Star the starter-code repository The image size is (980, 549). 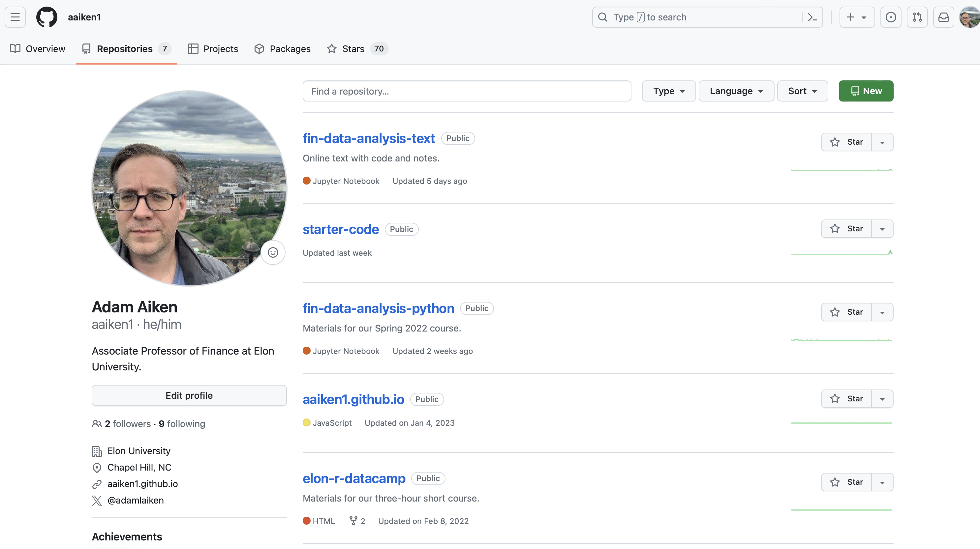click(846, 228)
